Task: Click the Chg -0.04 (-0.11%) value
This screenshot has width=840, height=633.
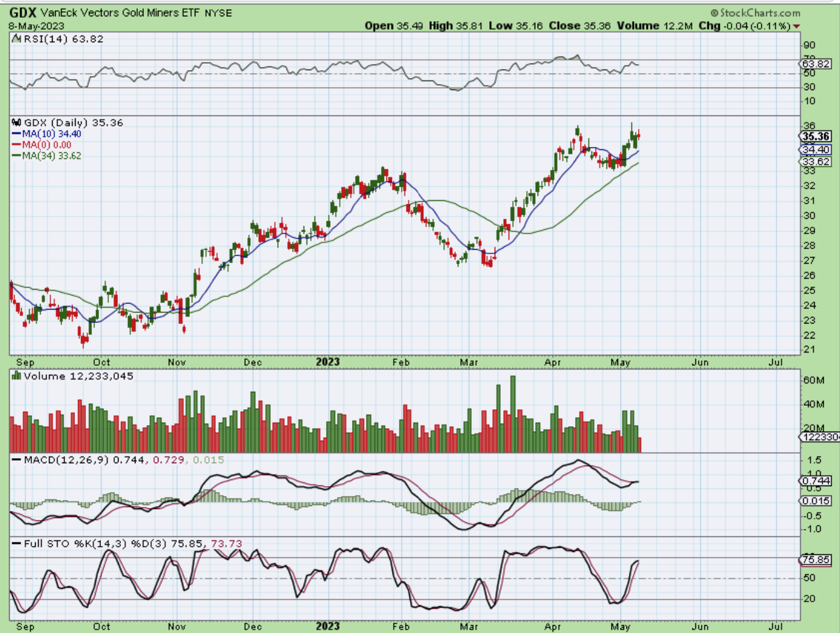Action: coord(744,26)
